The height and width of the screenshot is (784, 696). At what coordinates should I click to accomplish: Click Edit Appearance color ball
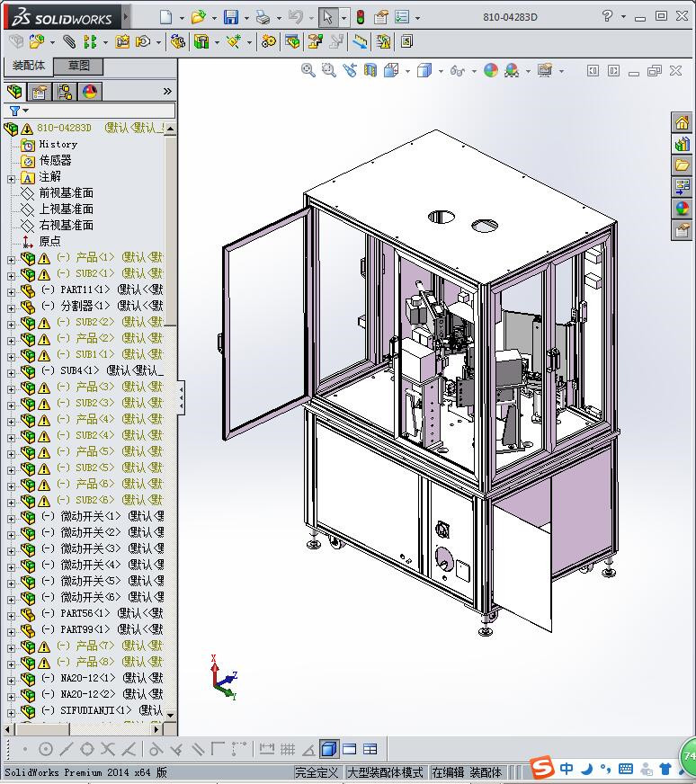[490, 70]
